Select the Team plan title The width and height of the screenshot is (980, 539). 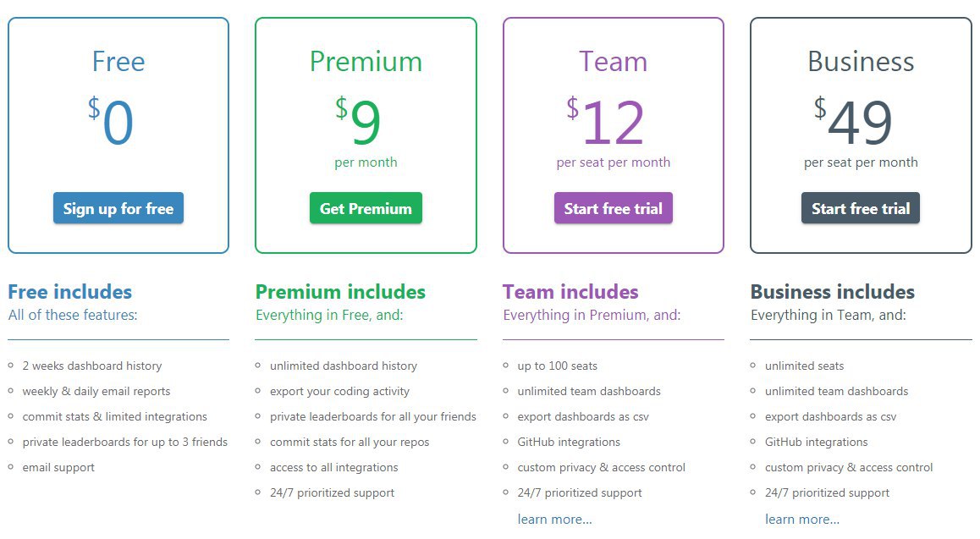(613, 61)
